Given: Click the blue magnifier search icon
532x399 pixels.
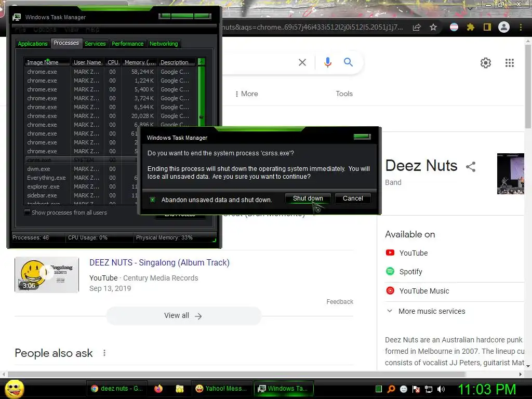Looking at the screenshot, I should click(x=348, y=62).
